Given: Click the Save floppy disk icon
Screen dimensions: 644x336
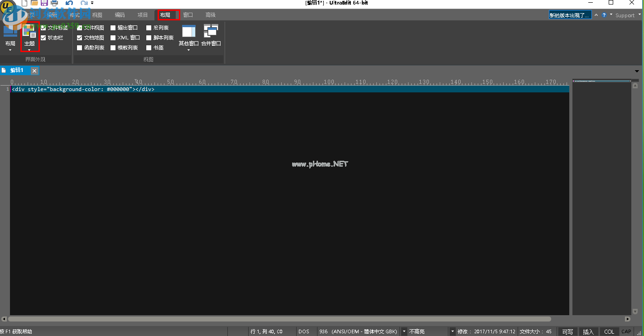Looking at the screenshot, I should click(44, 3).
